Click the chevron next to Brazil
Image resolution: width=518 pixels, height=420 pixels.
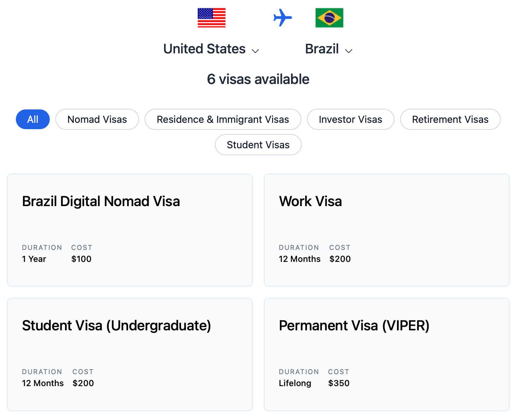(x=349, y=51)
